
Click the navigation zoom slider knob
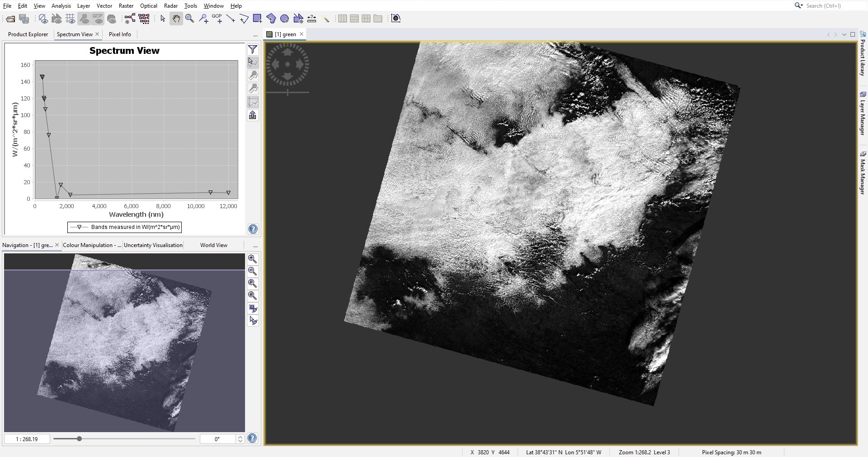80,438
